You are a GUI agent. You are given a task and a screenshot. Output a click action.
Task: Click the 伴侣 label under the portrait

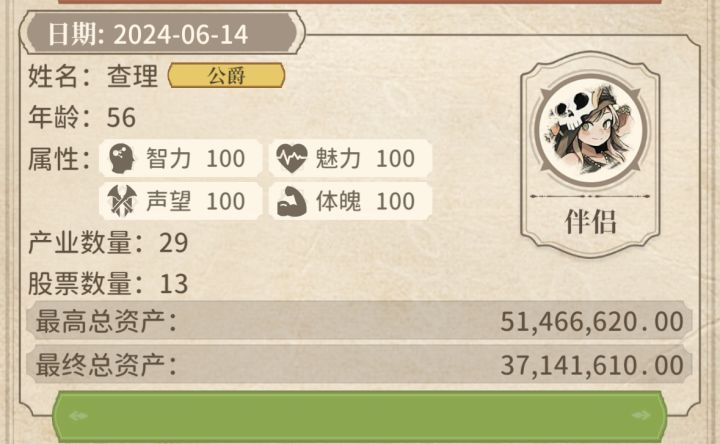tap(591, 222)
